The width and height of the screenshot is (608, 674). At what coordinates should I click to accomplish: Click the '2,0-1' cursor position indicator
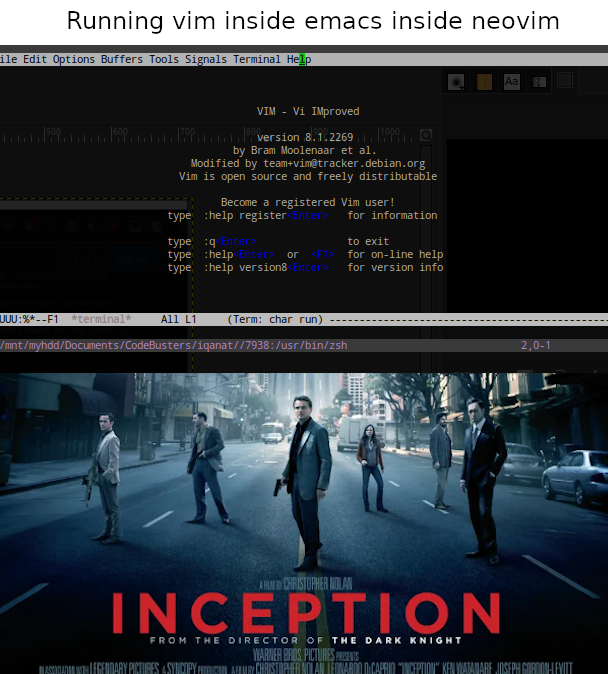click(x=536, y=346)
